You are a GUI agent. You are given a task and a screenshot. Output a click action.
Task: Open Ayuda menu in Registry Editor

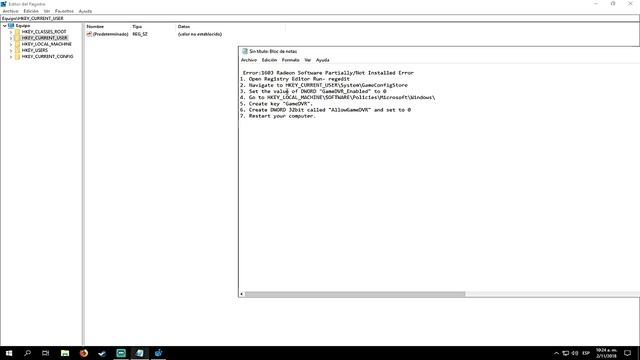coord(85,11)
